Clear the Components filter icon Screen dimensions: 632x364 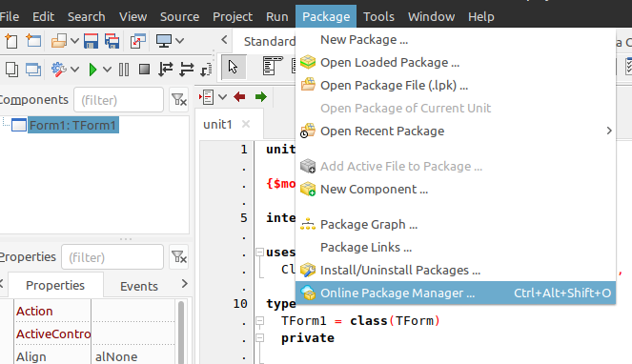178,99
